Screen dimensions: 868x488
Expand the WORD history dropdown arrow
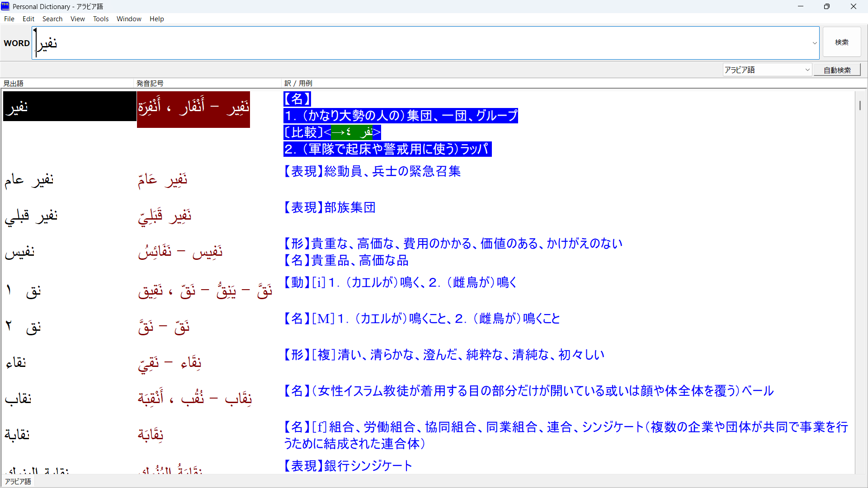(815, 43)
